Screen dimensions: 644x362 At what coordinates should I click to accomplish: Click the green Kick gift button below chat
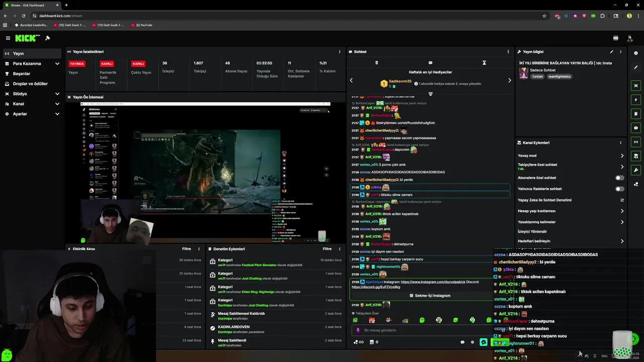(484, 342)
